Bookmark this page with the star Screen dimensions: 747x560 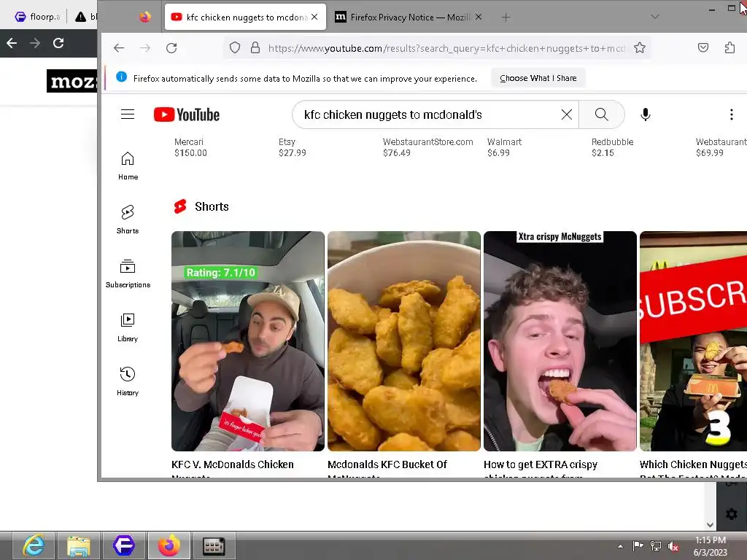tap(639, 47)
